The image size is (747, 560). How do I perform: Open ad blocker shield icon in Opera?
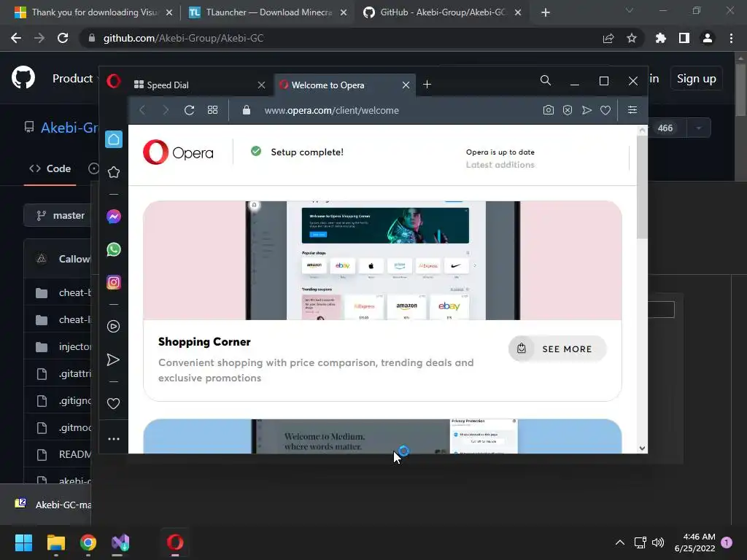click(x=568, y=110)
